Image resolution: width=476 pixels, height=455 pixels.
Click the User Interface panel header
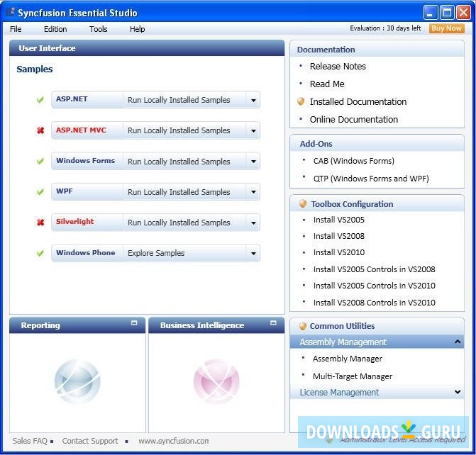pos(147,48)
